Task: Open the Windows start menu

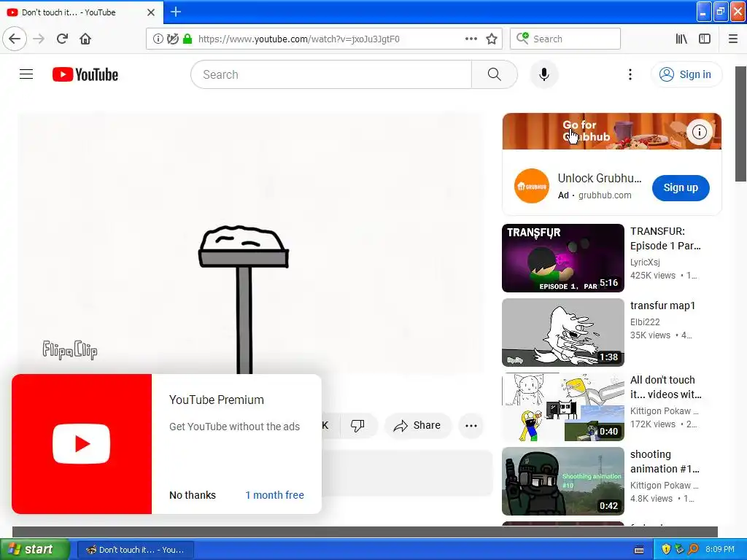Action: (x=35, y=550)
